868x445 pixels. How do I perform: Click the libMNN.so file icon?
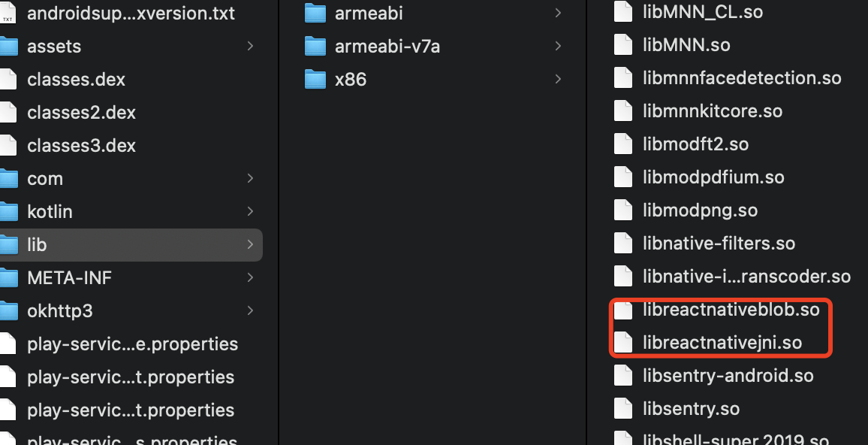pyautogui.click(x=622, y=45)
